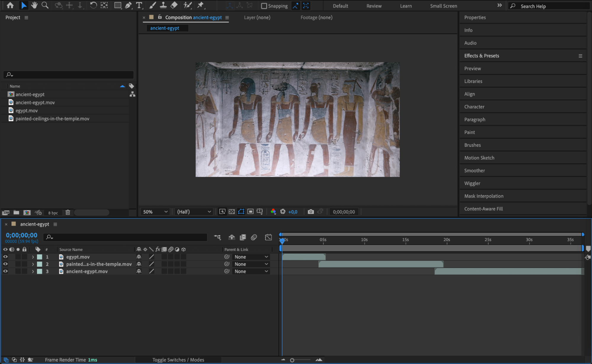Hide the egypt.mov layer

click(5, 257)
